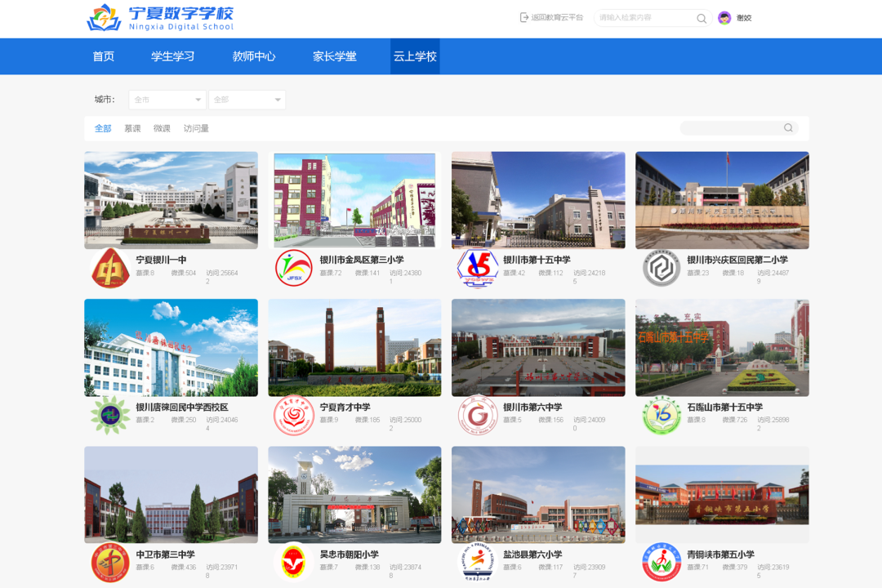This screenshot has width=882, height=588.
Task: Click the 宁夏银川一中 school badge icon
Action: click(109, 269)
